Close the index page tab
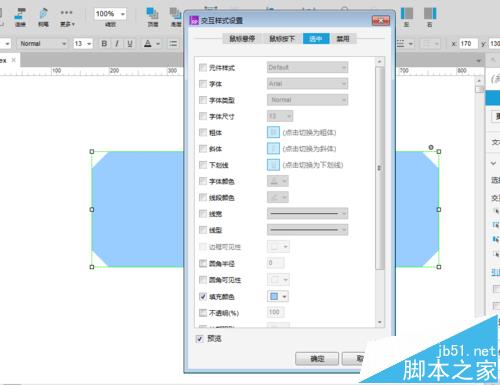This screenshot has height=385, width=500. (14, 60)
